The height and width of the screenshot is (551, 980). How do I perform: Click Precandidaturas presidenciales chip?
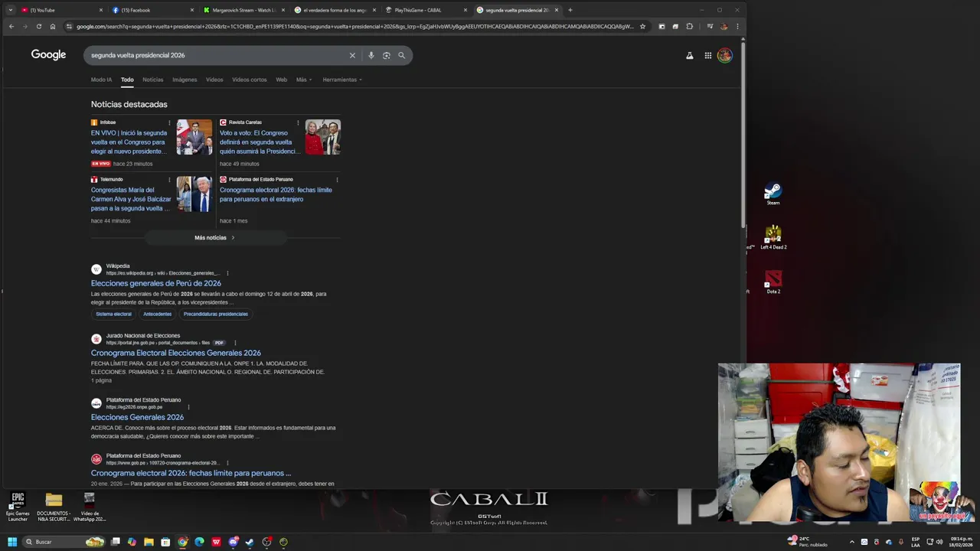216,314
